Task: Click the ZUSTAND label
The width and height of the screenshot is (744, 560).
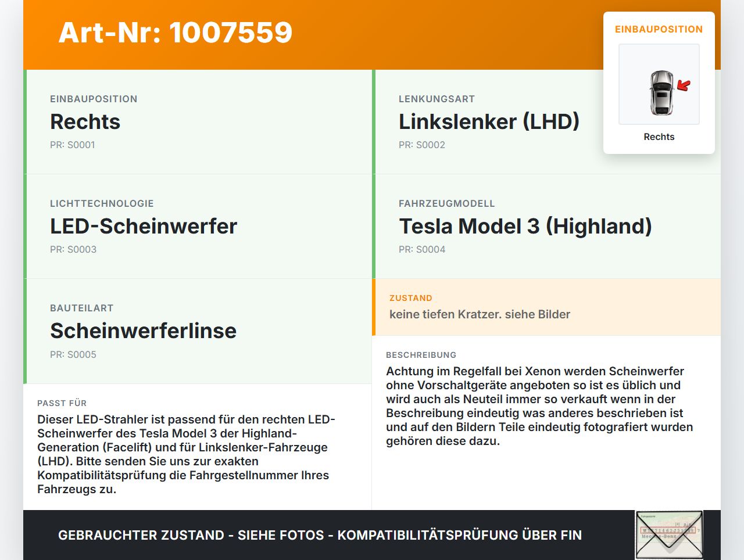Action: [411, 298]
